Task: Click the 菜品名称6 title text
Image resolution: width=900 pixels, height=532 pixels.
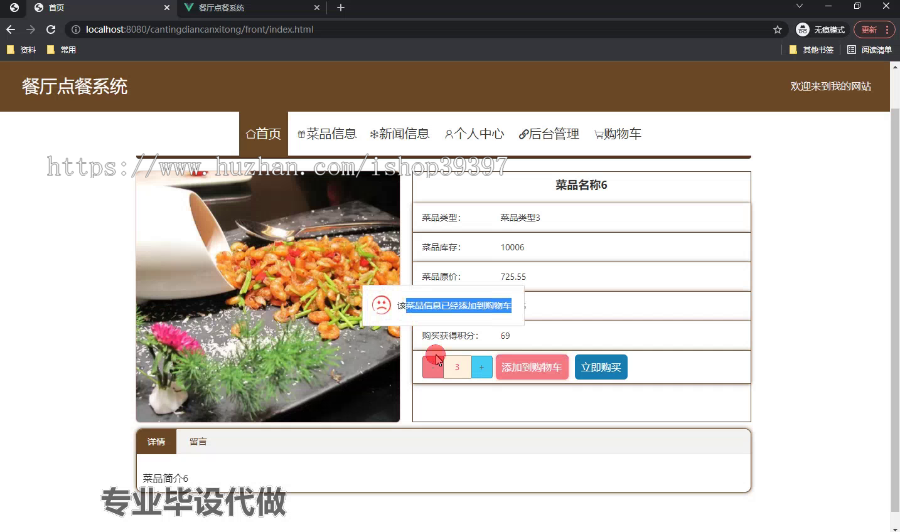Action: pos(581,185)
